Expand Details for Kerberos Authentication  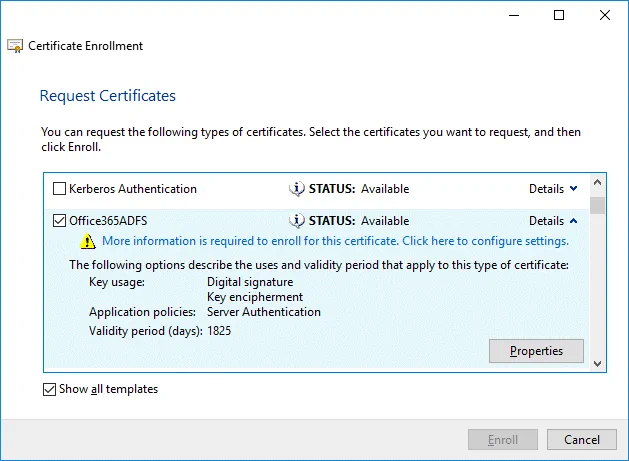(553, 189)
